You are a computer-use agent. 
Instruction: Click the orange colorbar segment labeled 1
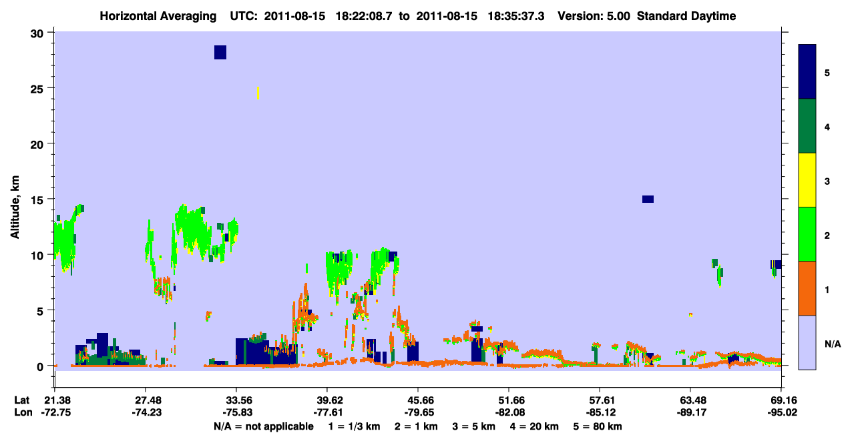click(807, 288)
